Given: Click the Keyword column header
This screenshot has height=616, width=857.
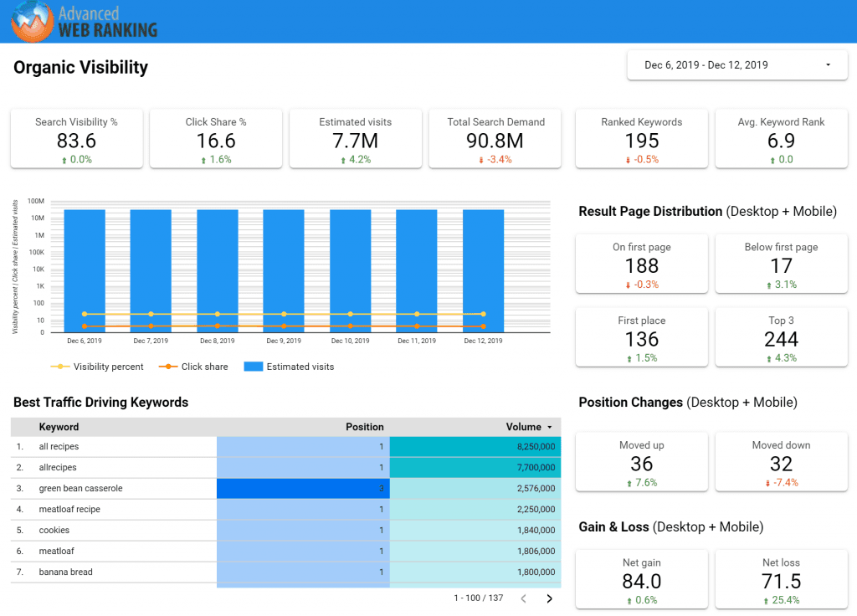Looking at the screenshot, I should pos(59,427).
